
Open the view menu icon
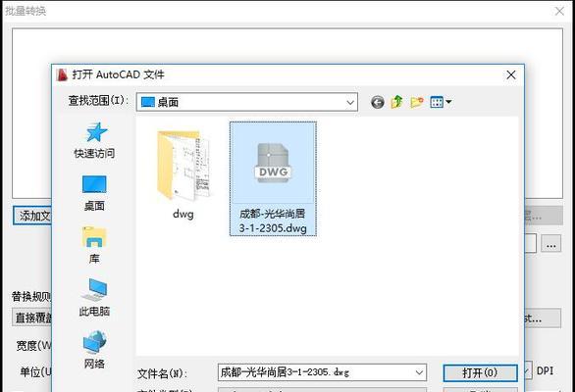(441, 102)
